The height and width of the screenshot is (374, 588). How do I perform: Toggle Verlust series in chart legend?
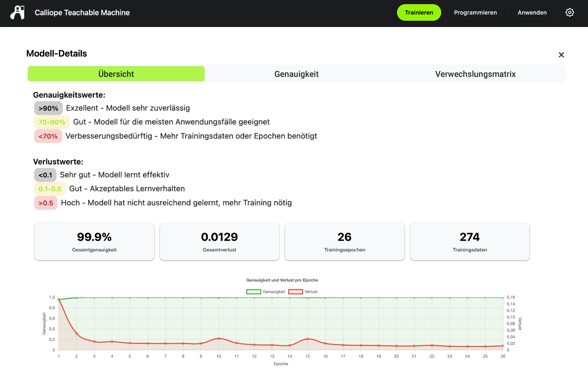tap(311, 292)
